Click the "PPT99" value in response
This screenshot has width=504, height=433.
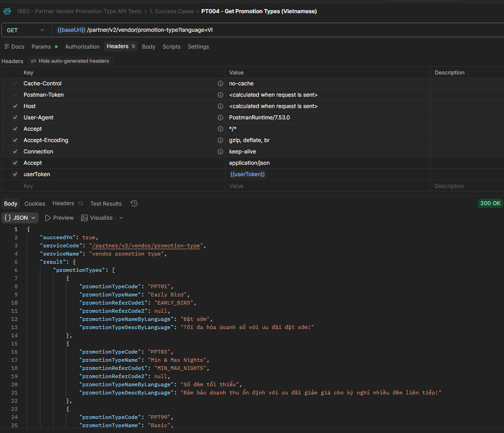click(x=159, y=417)
